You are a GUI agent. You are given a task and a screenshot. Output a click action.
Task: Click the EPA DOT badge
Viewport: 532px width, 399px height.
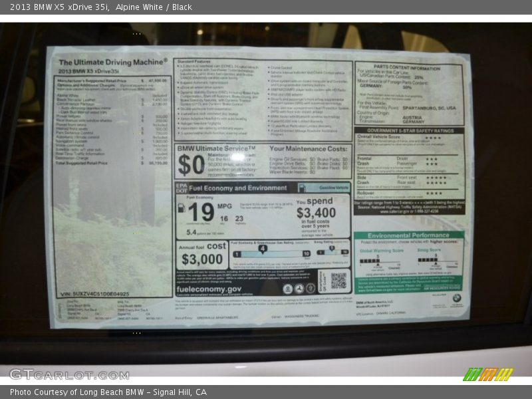(182, 188)
